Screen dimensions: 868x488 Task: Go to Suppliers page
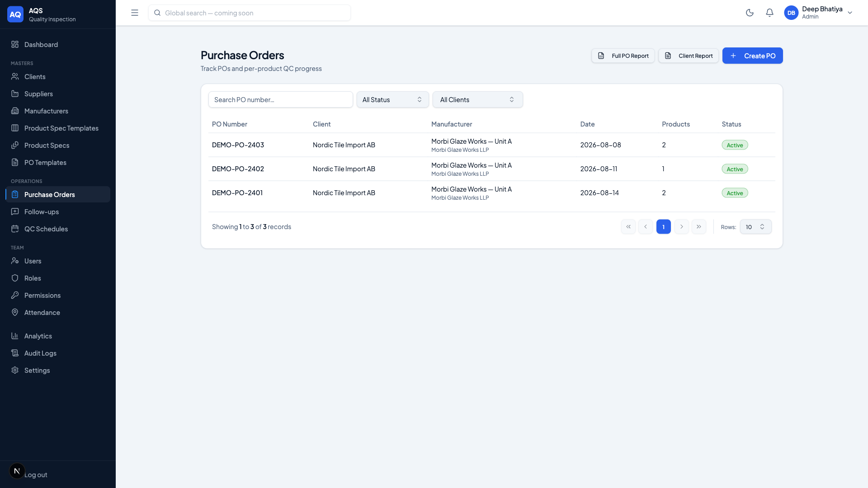[58, 94]
